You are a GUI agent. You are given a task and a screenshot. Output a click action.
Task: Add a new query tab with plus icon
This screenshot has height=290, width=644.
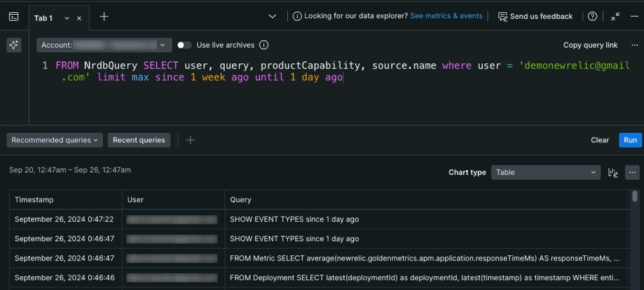coord(104,17)
